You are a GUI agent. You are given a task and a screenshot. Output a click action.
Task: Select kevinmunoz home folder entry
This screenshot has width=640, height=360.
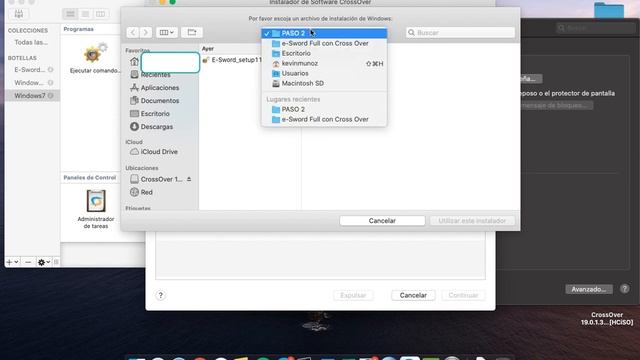click(x=324, y=63)
